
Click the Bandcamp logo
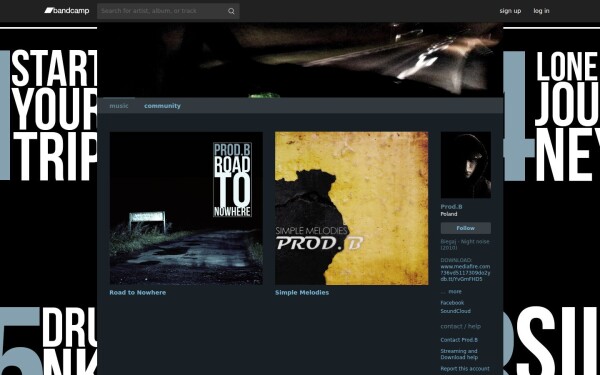(x=67, y=11)
